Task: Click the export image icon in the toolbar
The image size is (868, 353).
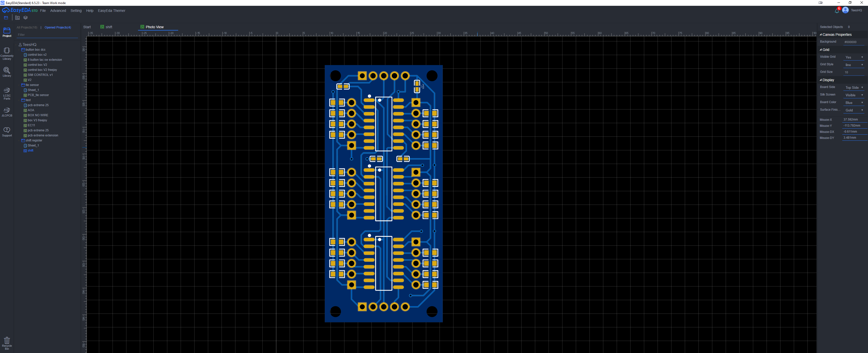Action: click(x=17, y=17)
